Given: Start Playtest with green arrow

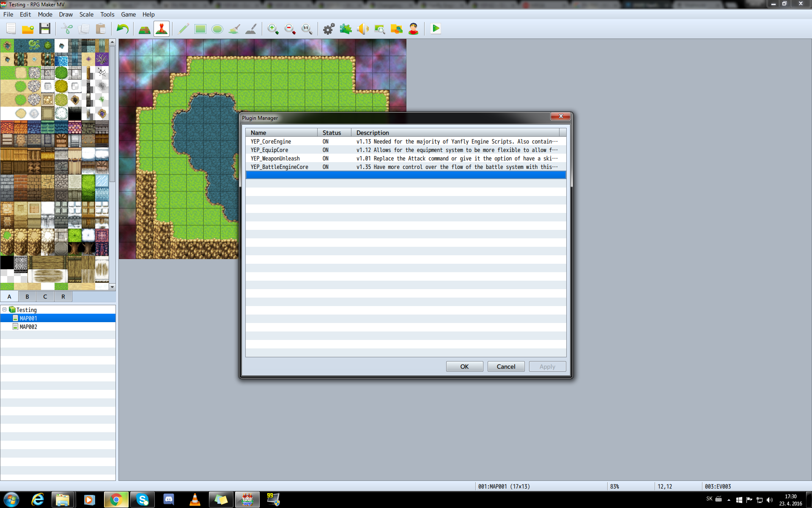Looking at the screenshot, I should pos(436,29).
